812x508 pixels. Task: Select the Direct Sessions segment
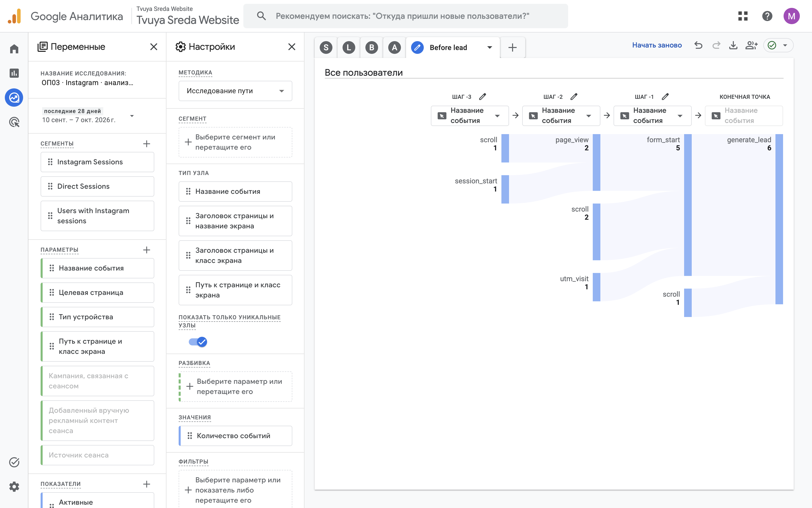click(97, 186)
